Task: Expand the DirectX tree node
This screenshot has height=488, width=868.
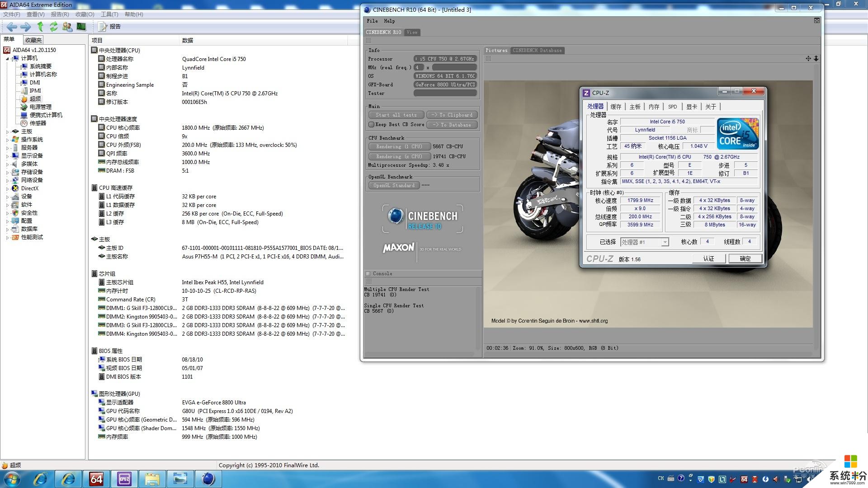Action: click(8, 188)
